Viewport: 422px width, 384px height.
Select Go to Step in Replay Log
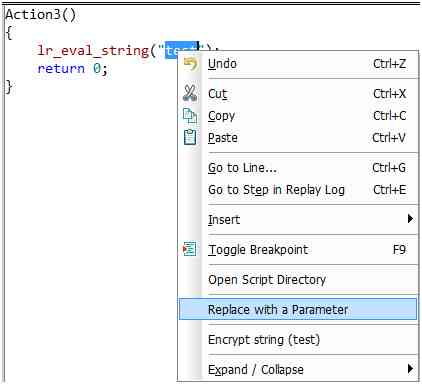[x=298, y=190]
